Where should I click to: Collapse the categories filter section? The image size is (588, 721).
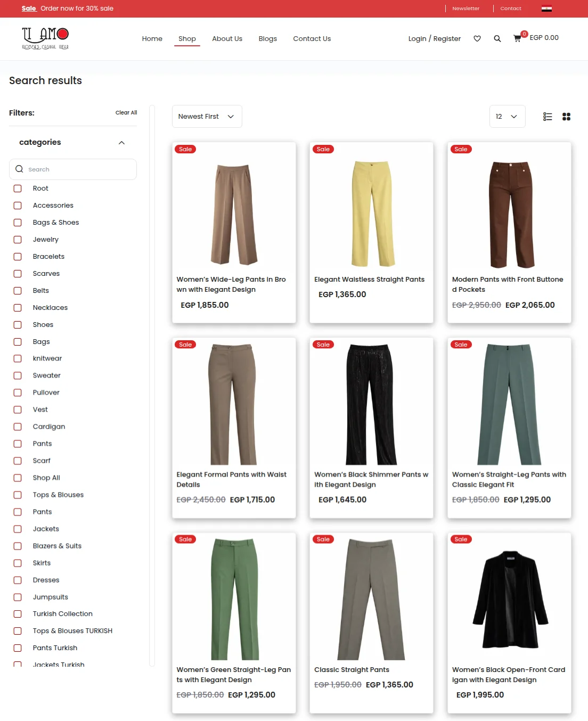[x=121, y=142]
